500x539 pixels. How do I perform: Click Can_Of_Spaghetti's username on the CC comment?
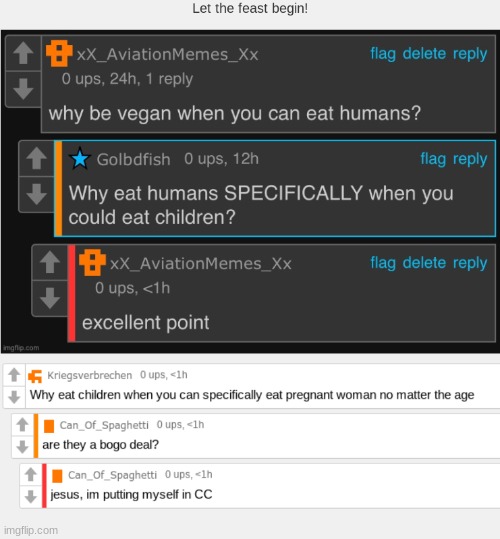click(112, 475)
